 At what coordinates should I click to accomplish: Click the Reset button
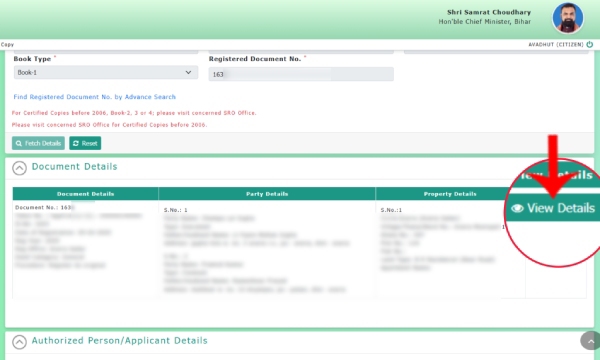[x=85, y=143]
